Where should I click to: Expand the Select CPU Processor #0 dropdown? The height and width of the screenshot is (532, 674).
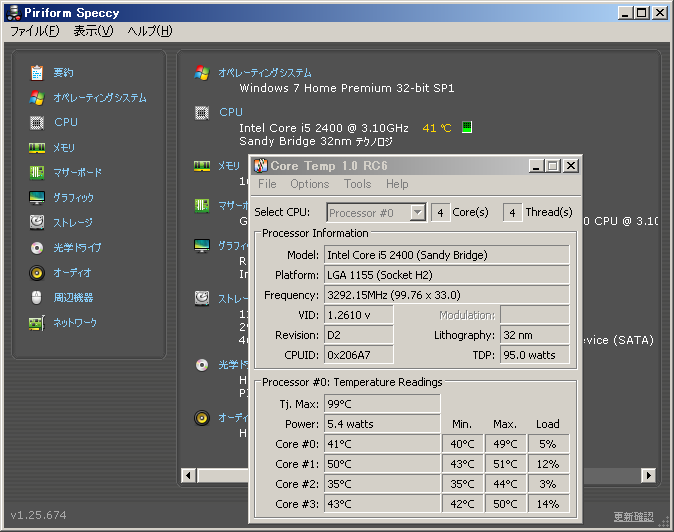[x=417, y=212]
